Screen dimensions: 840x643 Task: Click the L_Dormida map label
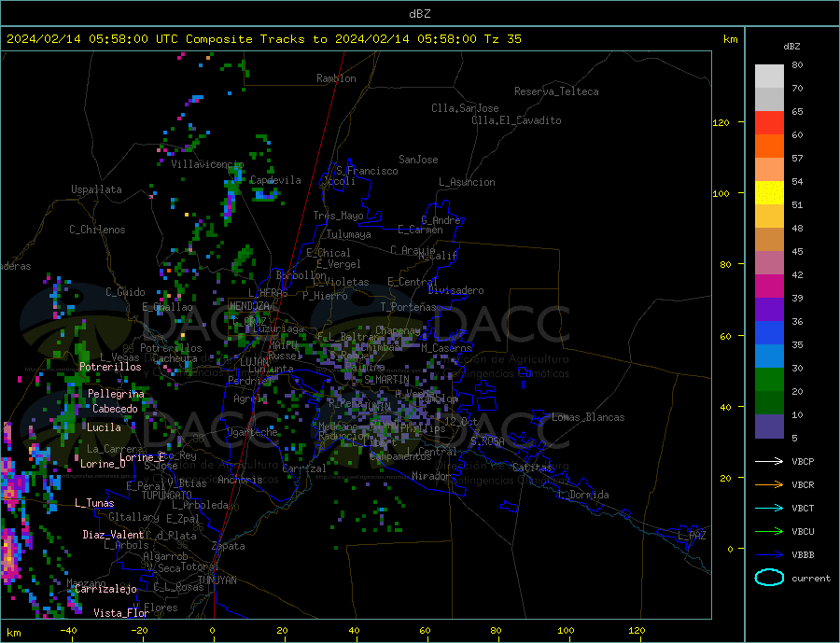[584, 495]
